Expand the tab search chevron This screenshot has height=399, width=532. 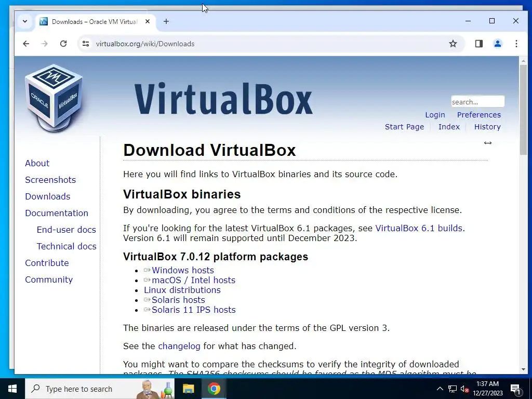[x=25, y=21]
